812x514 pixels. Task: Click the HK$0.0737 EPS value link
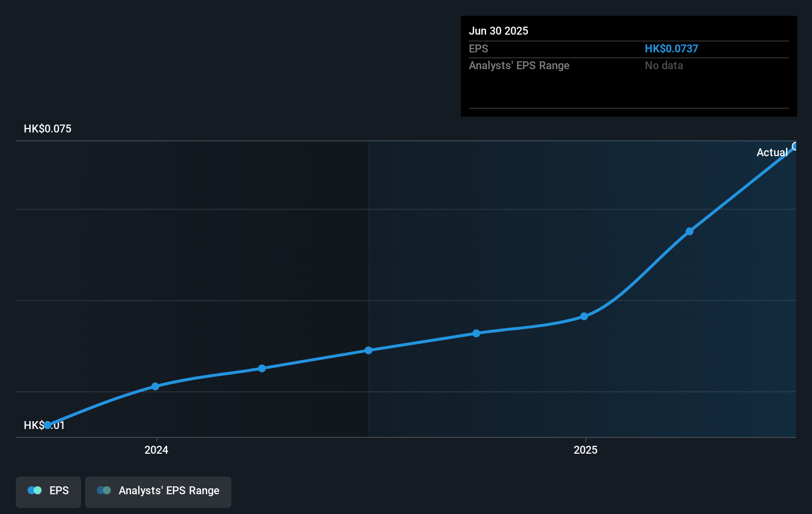[671, 48]
